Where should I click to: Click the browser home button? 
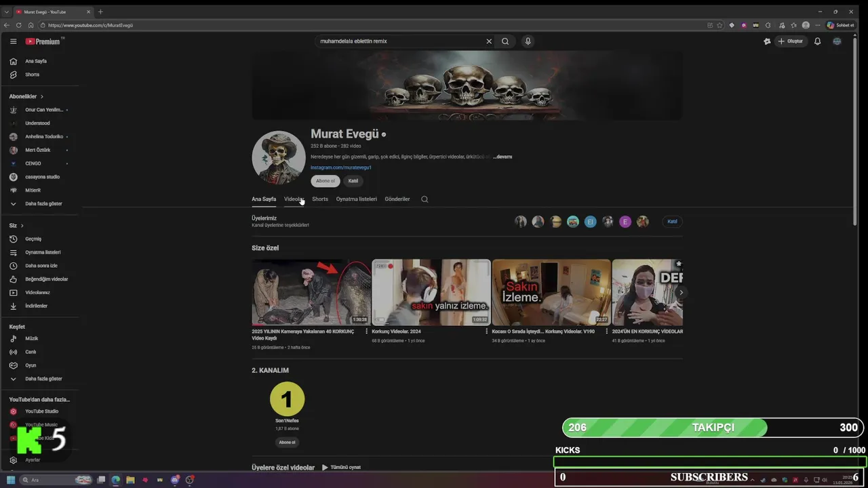pyautogui.click(x=31, y=25)
